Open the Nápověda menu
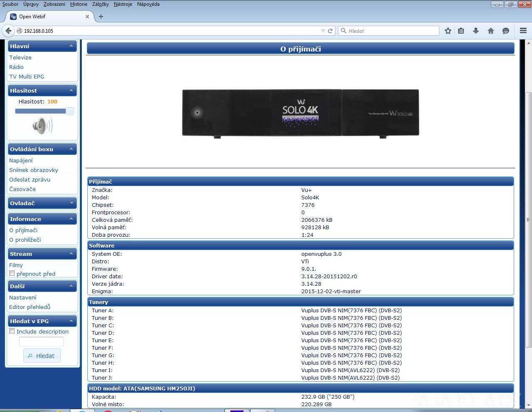Image resolution: width=532 pixels, height=412 pixels. click(x=148, y=4)
